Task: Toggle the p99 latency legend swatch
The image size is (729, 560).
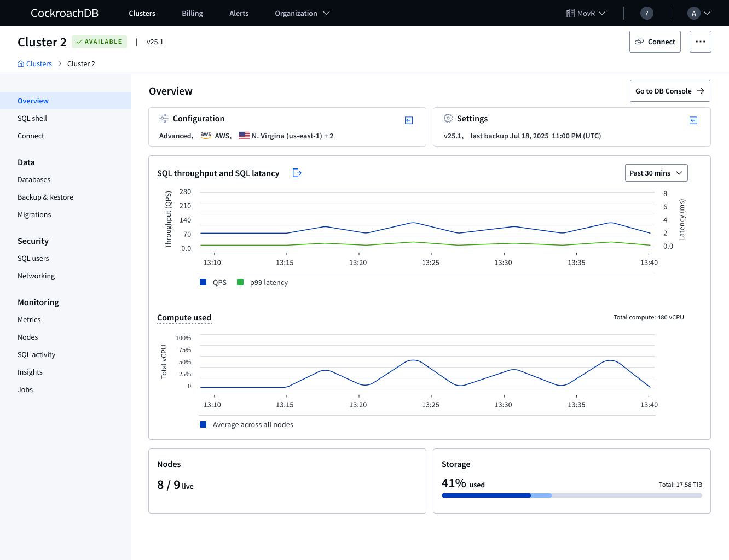Action: 240,282
